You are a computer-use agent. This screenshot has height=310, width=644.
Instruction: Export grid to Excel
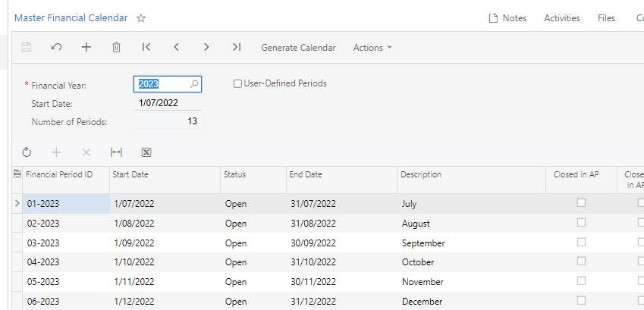[x=146, y=152]
